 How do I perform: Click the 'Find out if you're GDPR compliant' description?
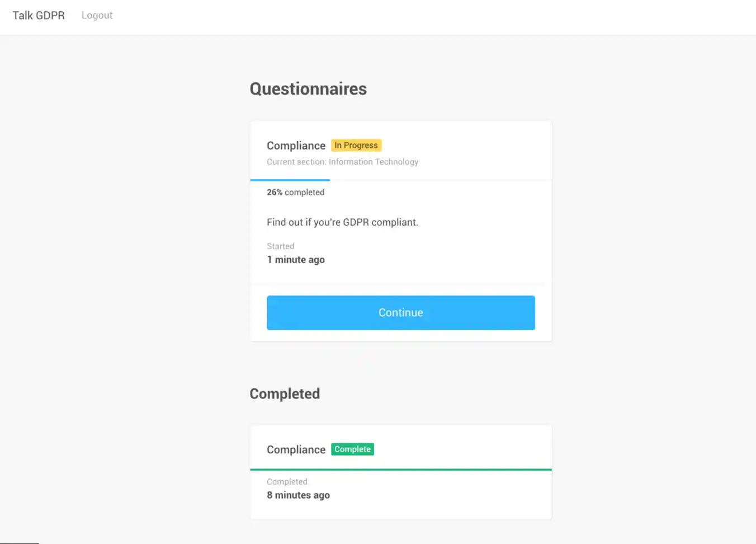tap(342, 222)
